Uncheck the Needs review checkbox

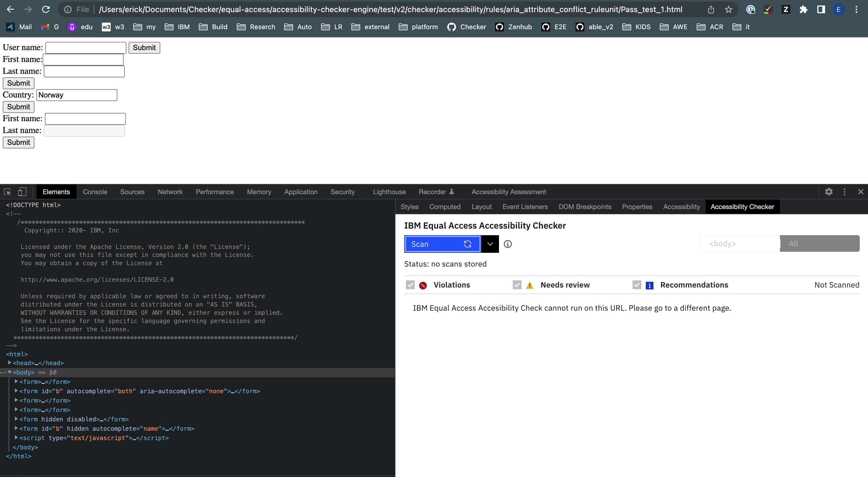[x=517, y=285]
